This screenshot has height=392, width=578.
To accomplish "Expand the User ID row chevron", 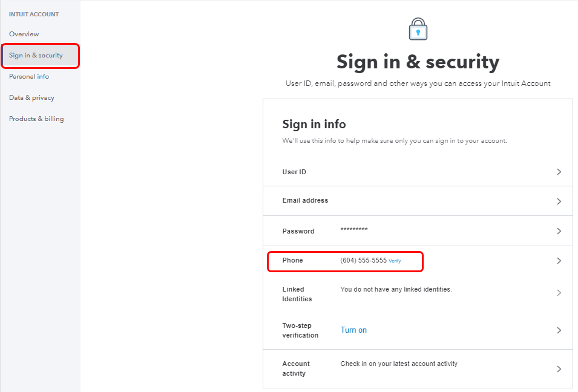I will click(x=559, y=172).
